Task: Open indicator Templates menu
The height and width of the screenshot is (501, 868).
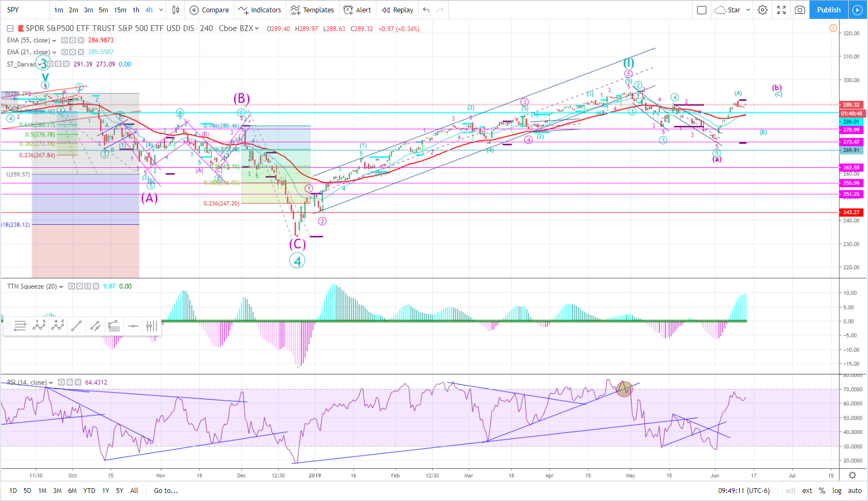Action: (x=313, y=10)
